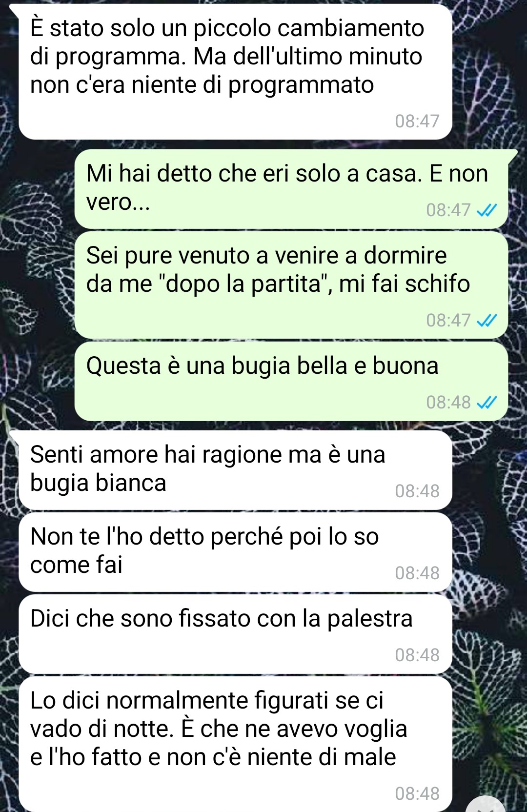Select message "Mi hai detto che eri solo a casa"
527x812 pixels.
pyautogui.click(x=291, y=188)
